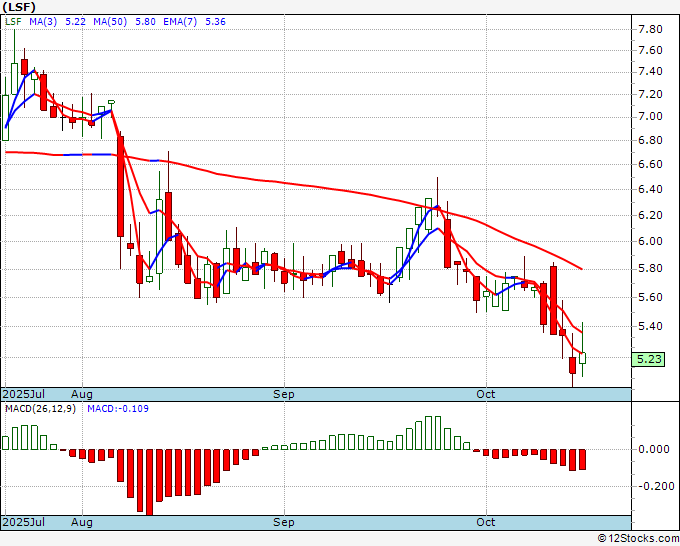
Task: Click the 7.00 price axis label
Action: pos(650,116)
